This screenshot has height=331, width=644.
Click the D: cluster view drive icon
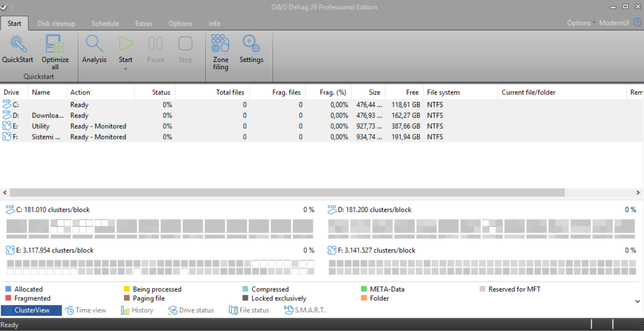pyautogui.click(x=332, y=209)
